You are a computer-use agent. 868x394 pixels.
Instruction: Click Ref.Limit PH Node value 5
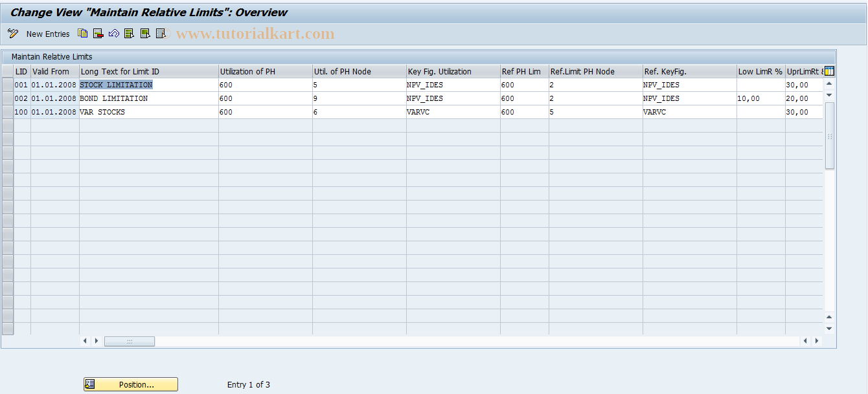(x=596, y=112)
